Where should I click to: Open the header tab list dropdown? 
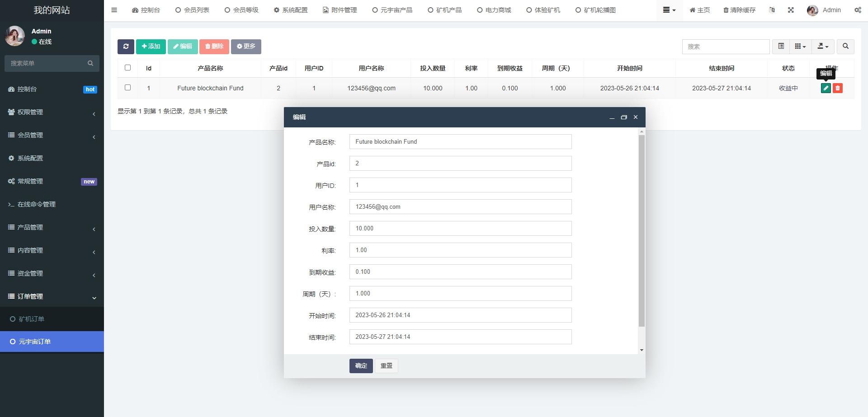coord(669,10)
